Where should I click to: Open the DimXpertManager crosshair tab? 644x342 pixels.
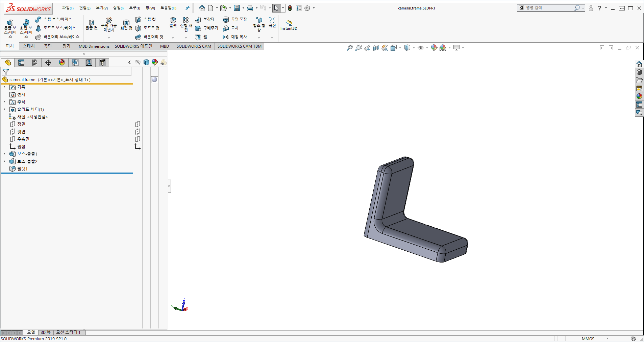point(48,63)
